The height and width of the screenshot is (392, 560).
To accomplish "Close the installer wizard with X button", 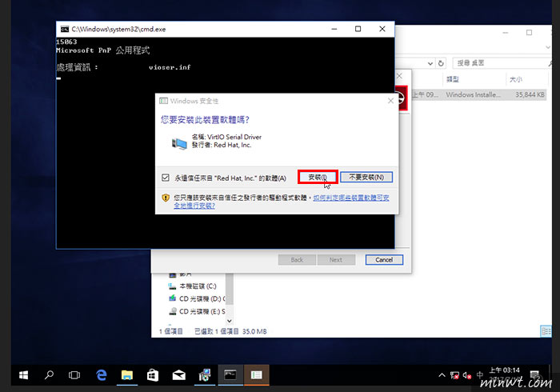I will [399, 76].
